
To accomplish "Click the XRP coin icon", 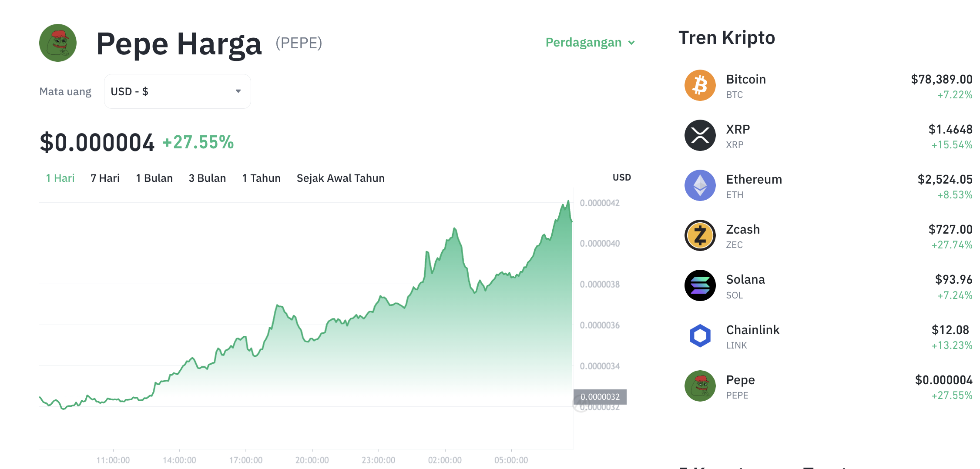I will pyautogui.click(x=700, y=135).
